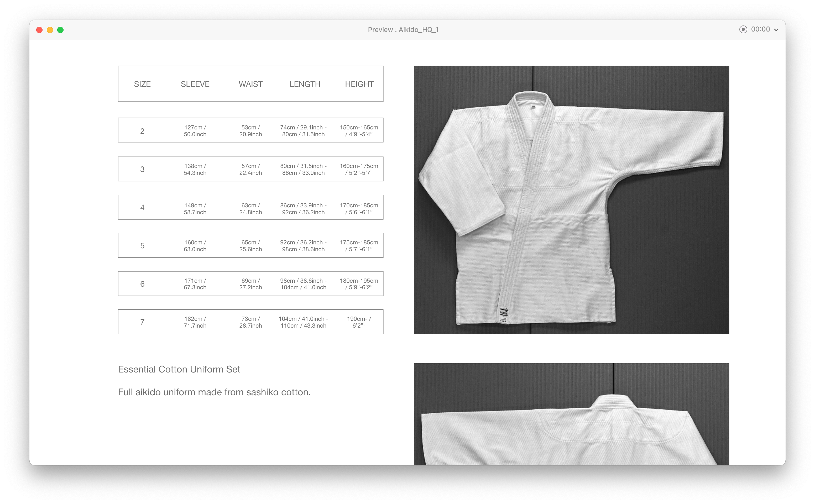The height and width of the screenshot is (504, 815).
Task: Click waist value 63cm / 24.8inch
Action: [x=251, y=209]
